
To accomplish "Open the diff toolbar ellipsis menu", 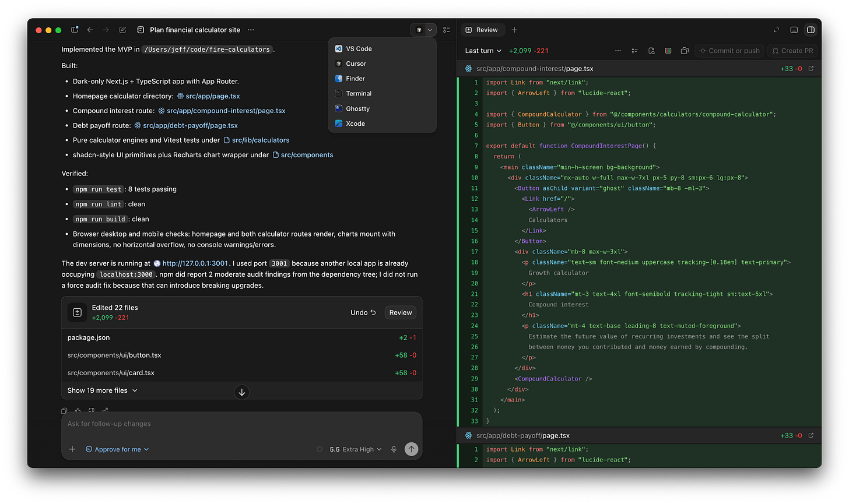I will pyautogui.click(x=618, y=51).
